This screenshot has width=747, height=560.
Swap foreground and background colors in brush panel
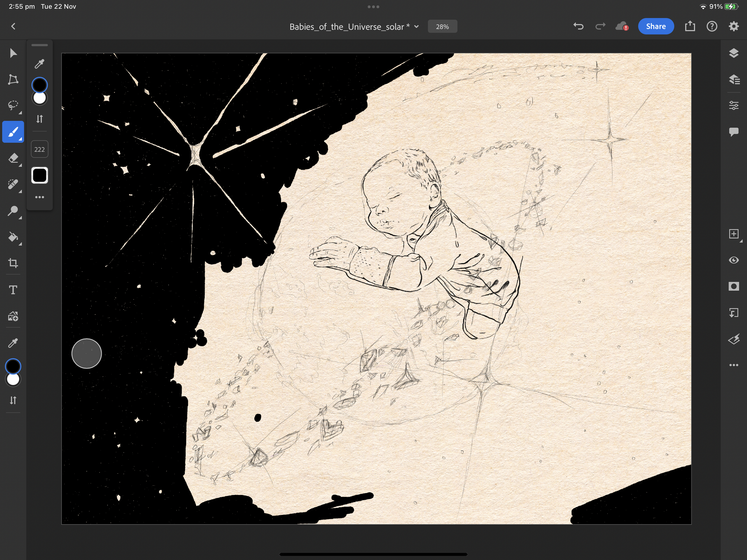[x=39, y=119]
